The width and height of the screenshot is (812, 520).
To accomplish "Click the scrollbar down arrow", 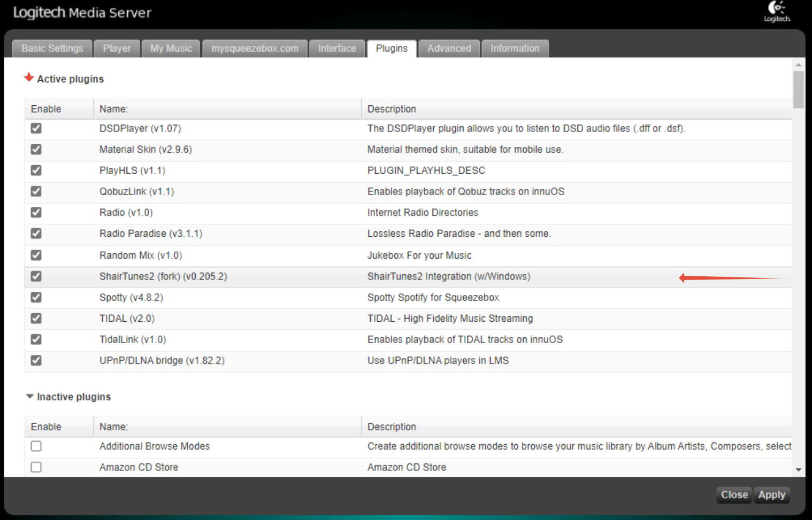I will click(x=798, y=470).
